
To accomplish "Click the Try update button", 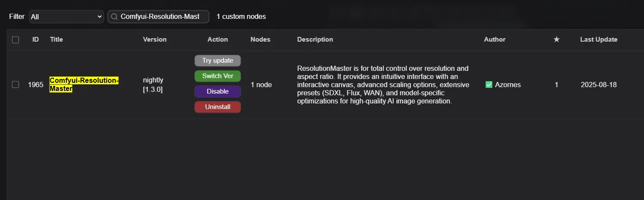I will click(x=218, y=61).
